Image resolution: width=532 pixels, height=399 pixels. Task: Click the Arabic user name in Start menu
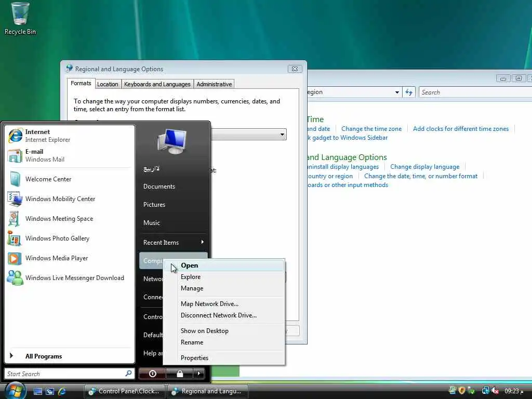(151, 169)
